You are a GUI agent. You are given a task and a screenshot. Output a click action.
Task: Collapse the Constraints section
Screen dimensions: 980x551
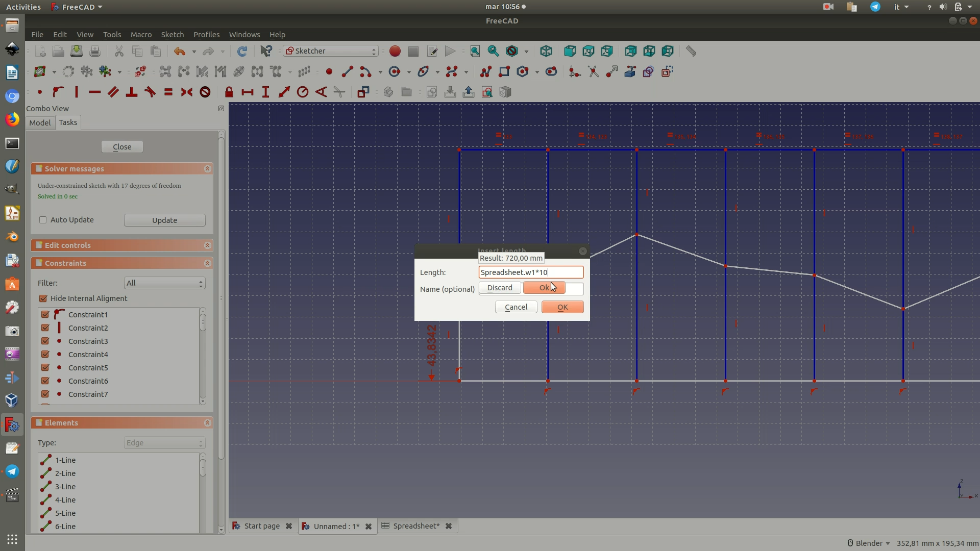click(207, 263)
